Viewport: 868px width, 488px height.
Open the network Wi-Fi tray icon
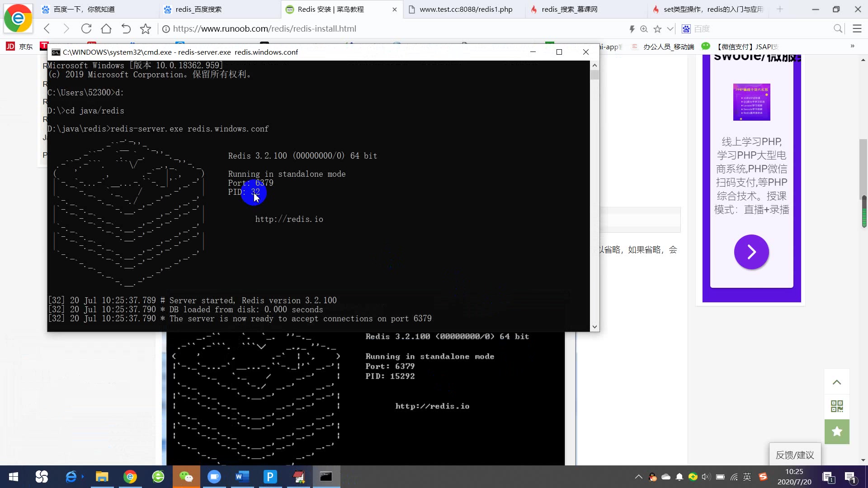pyautogui.click(x=734, y=477)
